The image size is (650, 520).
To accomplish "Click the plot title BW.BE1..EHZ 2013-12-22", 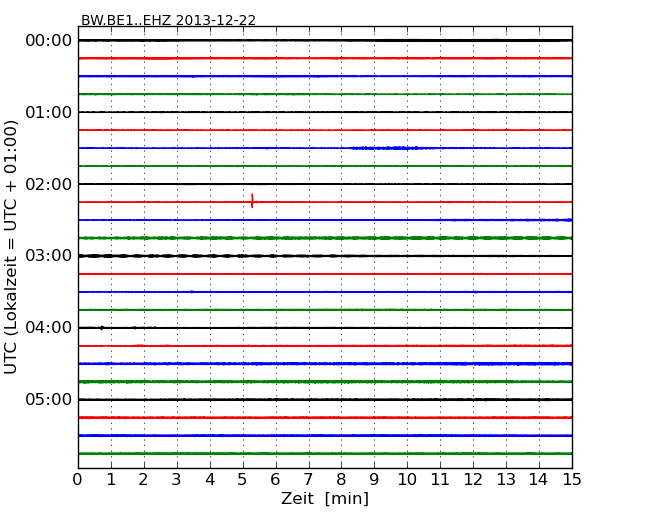I will (x=168, y=20).
